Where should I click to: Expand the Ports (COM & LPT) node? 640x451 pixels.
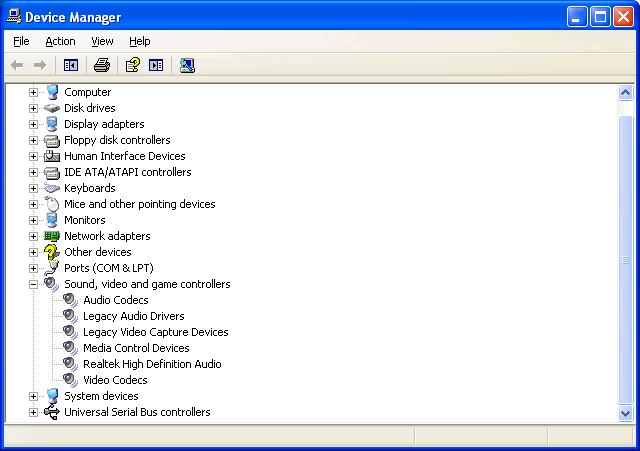(x=33, y=269)
